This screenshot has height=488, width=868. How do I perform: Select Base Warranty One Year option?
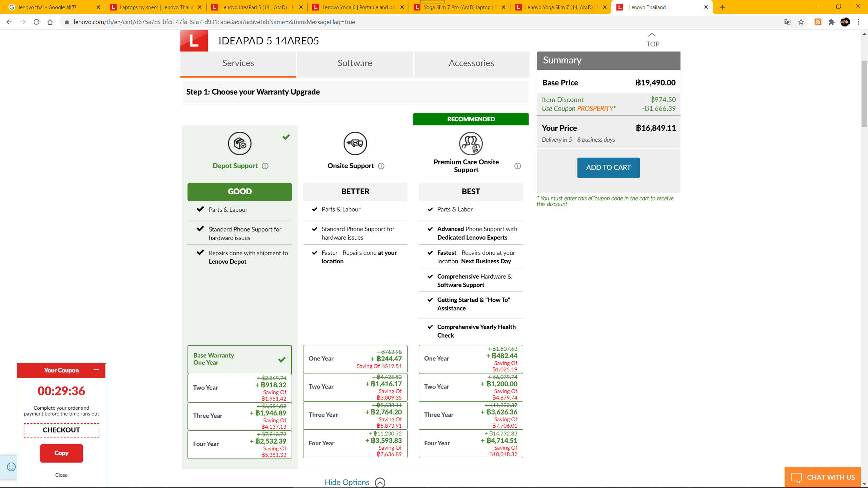point(240,359)
